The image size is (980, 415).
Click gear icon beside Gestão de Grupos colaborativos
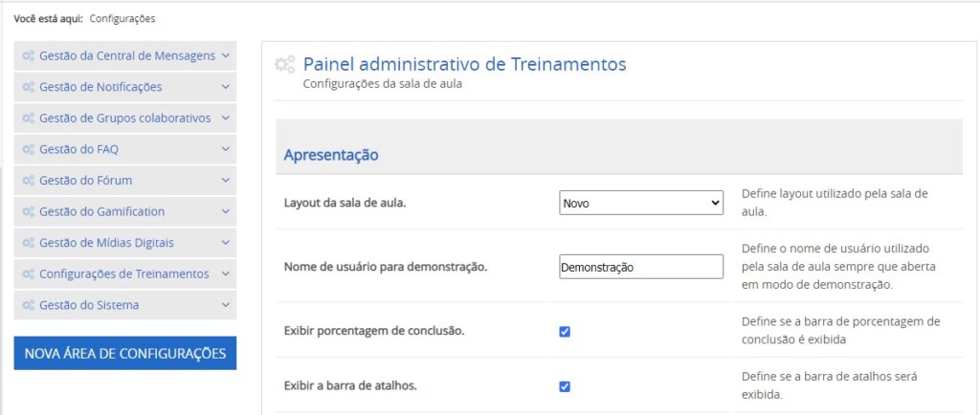29,119
